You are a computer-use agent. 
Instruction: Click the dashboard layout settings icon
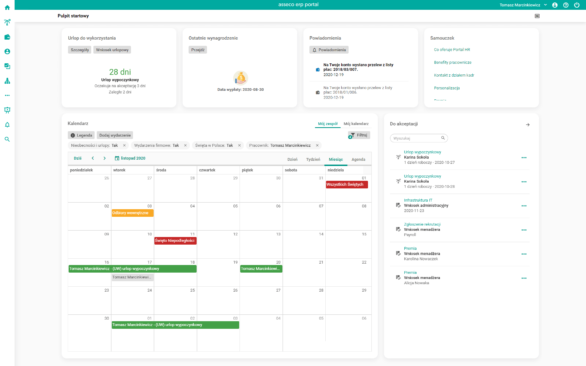click(537, 16)
